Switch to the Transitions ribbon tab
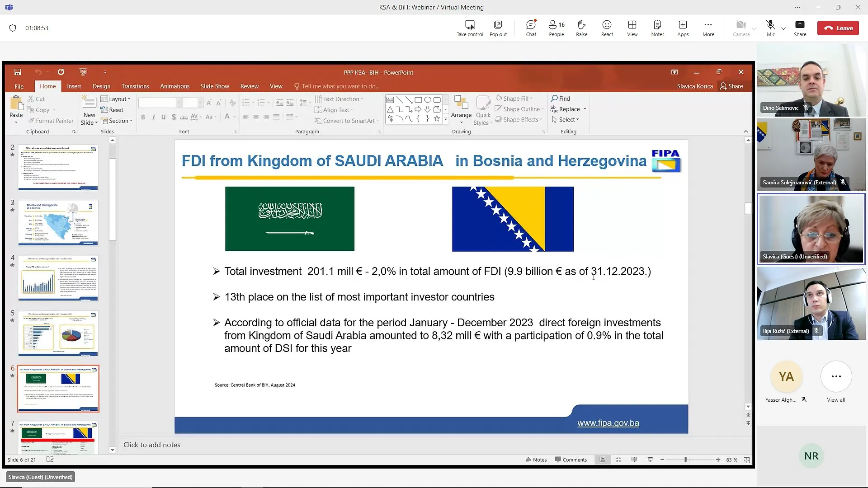This screenshot has width=868, height=488. pos(135,86)
